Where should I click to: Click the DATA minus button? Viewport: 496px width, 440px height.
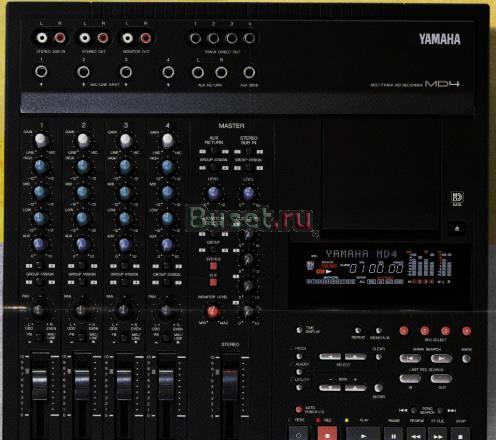330,388
